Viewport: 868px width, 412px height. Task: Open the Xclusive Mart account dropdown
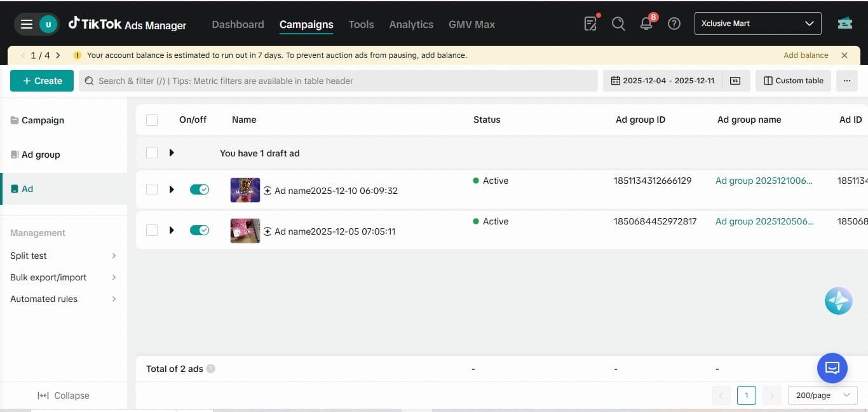click(757, 24)
